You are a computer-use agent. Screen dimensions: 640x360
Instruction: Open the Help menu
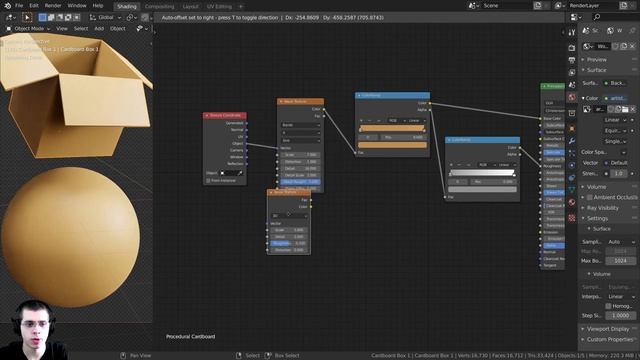pyautogui.click(x=98, y=6)
